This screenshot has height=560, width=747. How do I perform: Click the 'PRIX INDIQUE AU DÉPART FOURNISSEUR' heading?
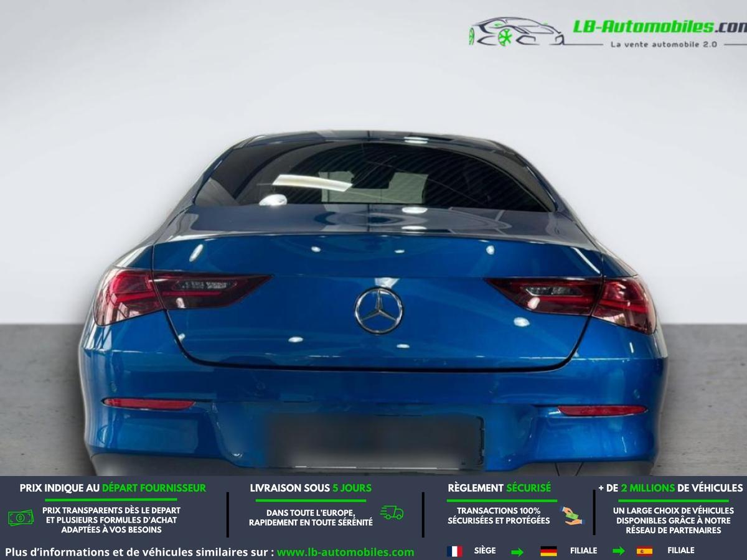(113, 488)
